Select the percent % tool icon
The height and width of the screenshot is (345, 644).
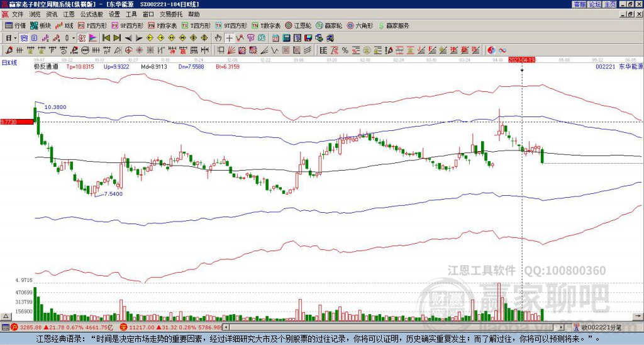click(x=345, y=50)
